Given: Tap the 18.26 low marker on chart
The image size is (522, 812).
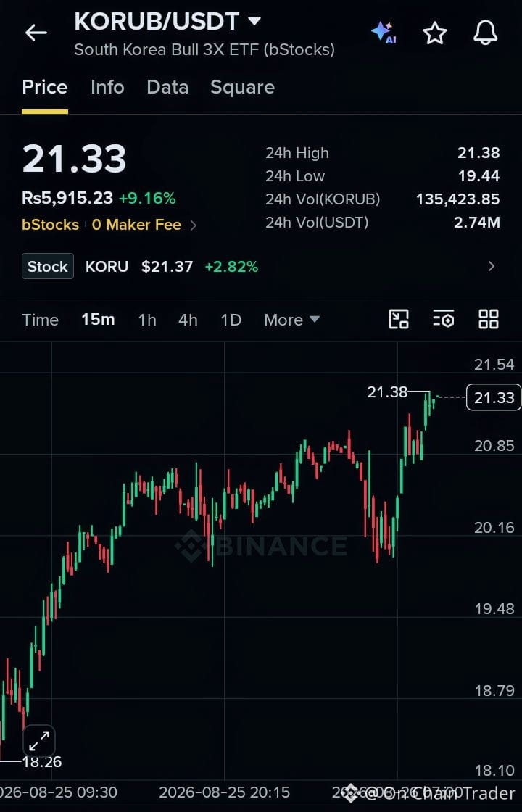Looking at the screenshot, I should point(41,762).
